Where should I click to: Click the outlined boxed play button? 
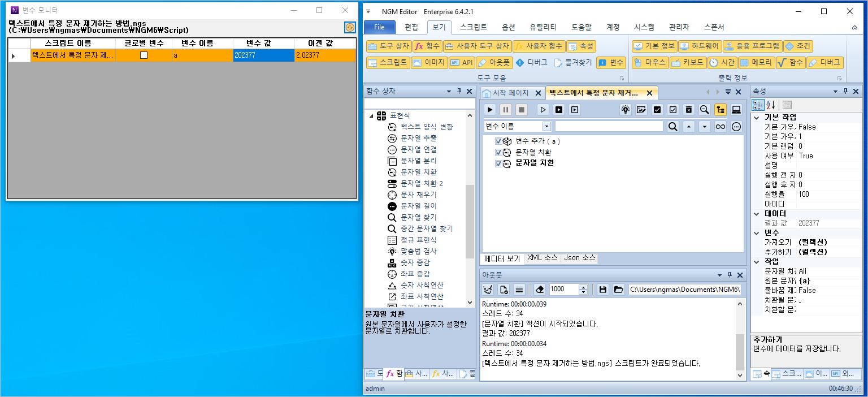click(575, 110)
